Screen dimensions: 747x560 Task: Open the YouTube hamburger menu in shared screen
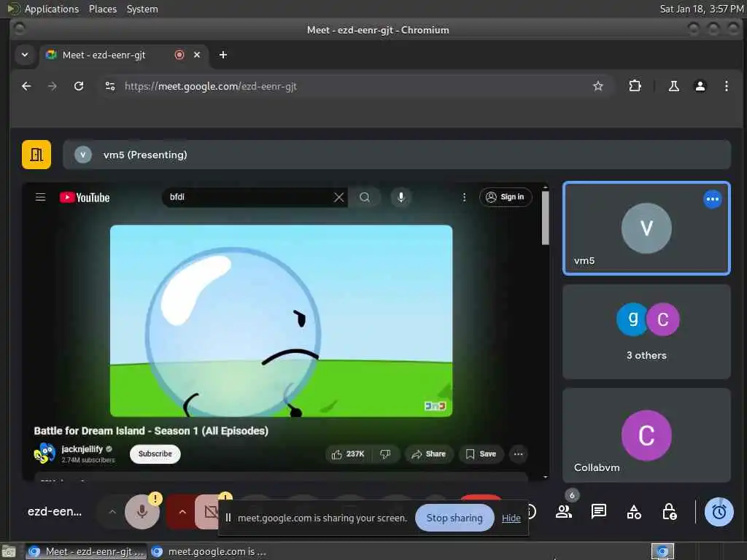[x=41, y=197]
